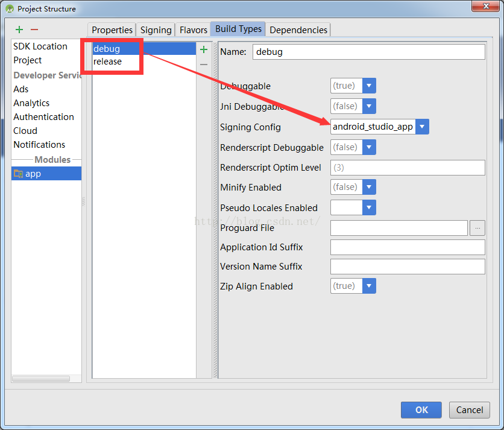Switch to the Signing tab

(x=156, y=30)
